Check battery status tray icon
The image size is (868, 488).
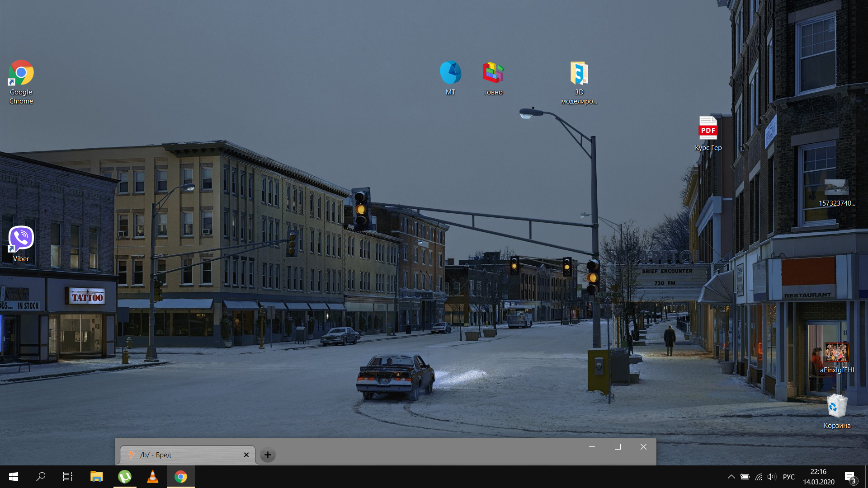745,477
